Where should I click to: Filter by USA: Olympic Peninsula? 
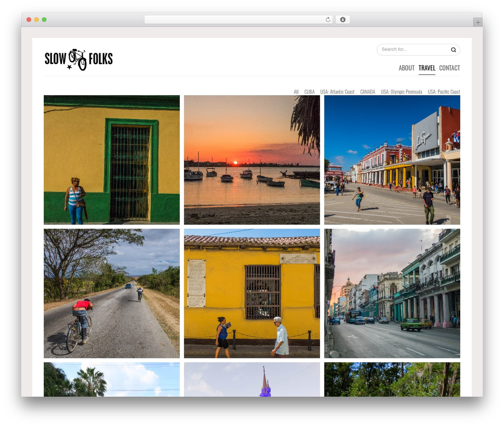[x=401, y=92]
